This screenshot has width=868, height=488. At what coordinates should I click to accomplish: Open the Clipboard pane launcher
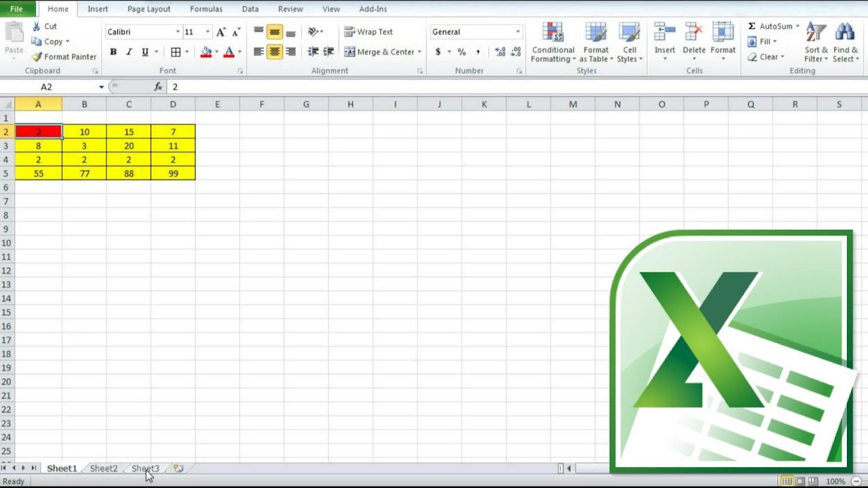(x=95, y=71)
